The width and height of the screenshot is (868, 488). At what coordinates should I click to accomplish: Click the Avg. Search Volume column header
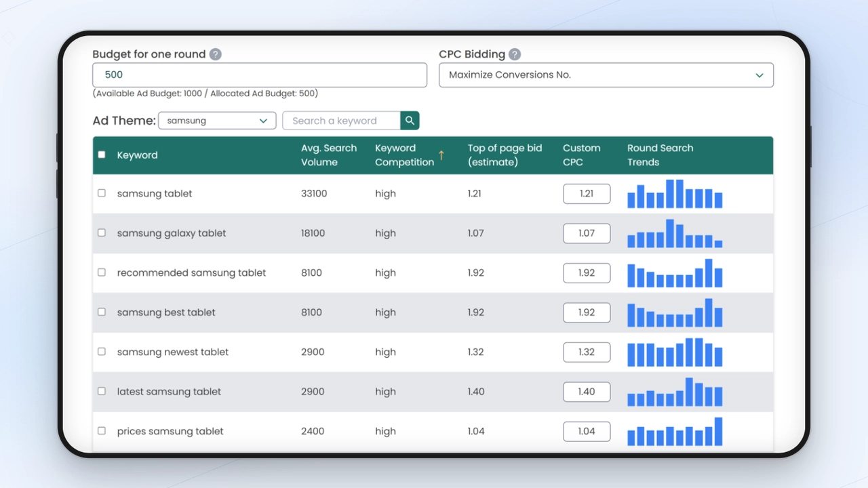tap(329, 155)
